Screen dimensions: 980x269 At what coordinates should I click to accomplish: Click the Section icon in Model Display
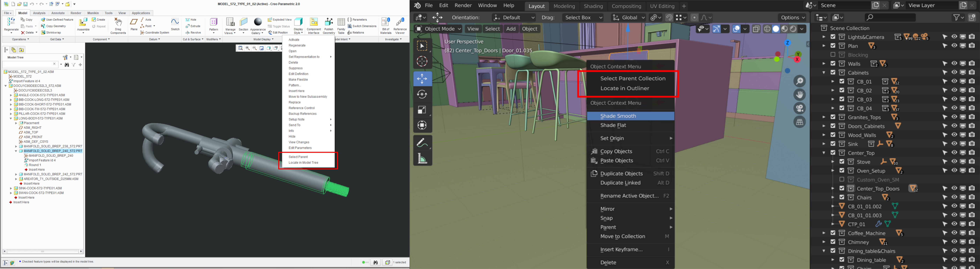tap(243, 22)
